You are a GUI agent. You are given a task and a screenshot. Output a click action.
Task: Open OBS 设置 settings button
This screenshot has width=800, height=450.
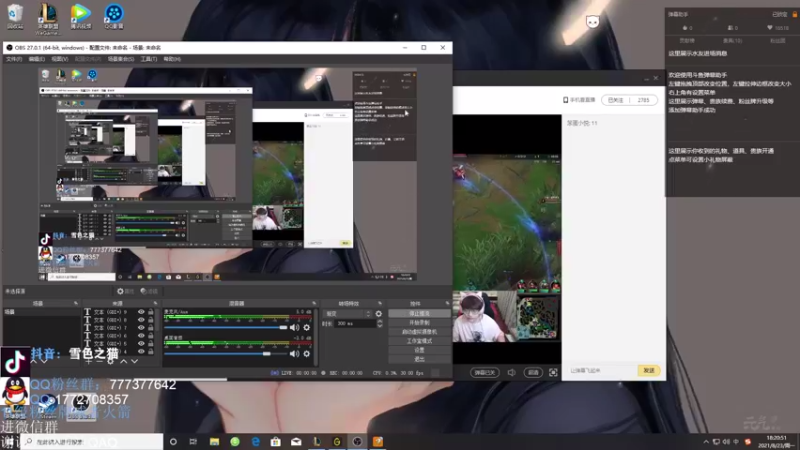(419, 350)
